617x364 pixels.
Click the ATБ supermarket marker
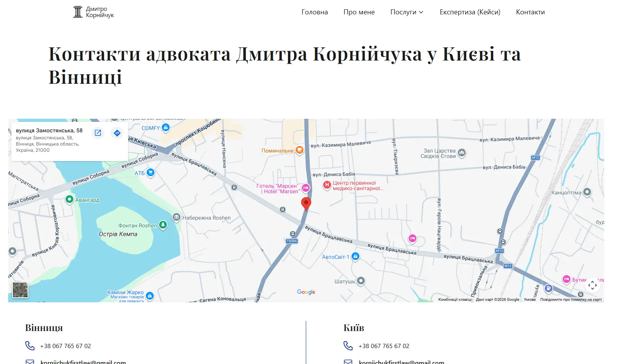pyautogui.click(x=151, y=173)
